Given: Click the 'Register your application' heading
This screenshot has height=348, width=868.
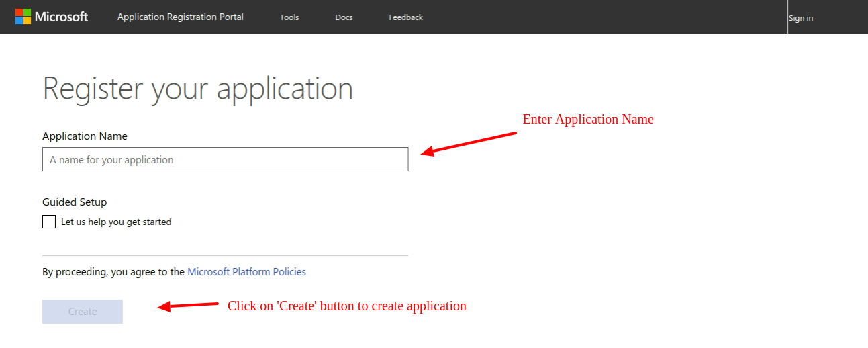Looking at the screenshot, I should point(197,89).
